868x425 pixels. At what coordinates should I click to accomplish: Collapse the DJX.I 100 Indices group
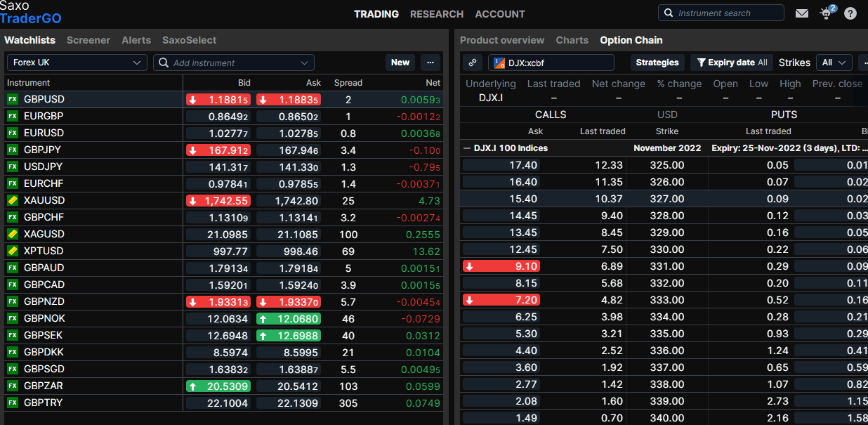tap(467, 148)
